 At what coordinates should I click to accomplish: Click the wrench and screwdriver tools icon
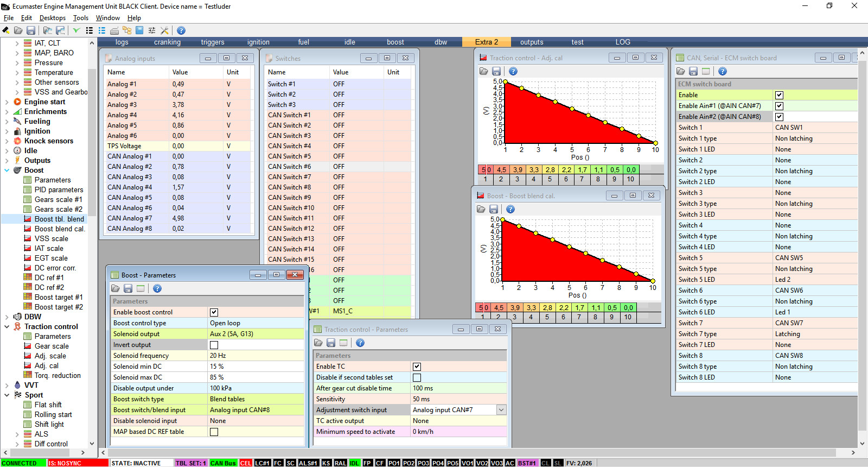point(164,30)
